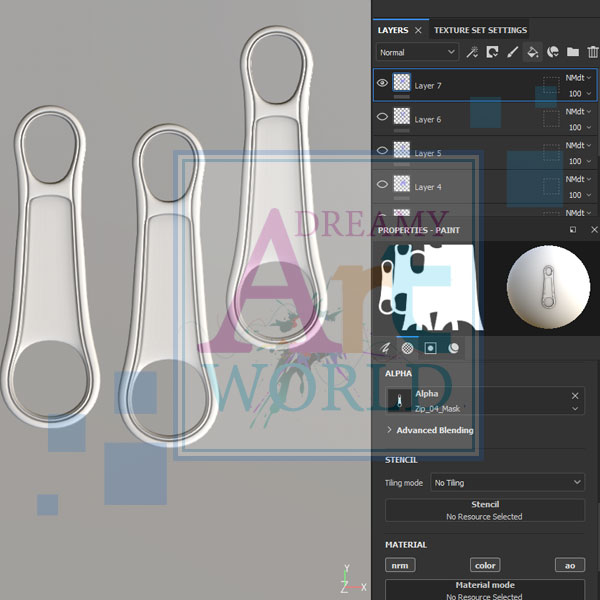Click the smart material icon in Layers toolbar
The width and height of the screenshot is (600, 600).
pyautogui.click(x=552, y=52)
